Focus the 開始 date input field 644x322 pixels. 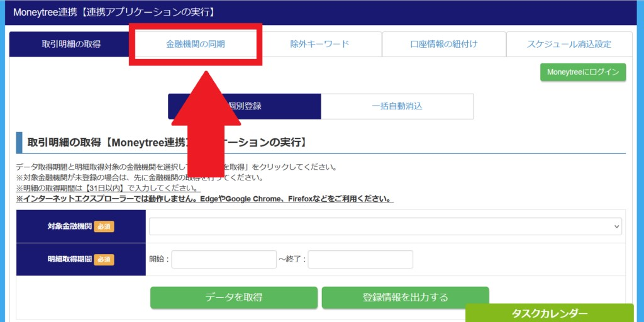point(224,259)
